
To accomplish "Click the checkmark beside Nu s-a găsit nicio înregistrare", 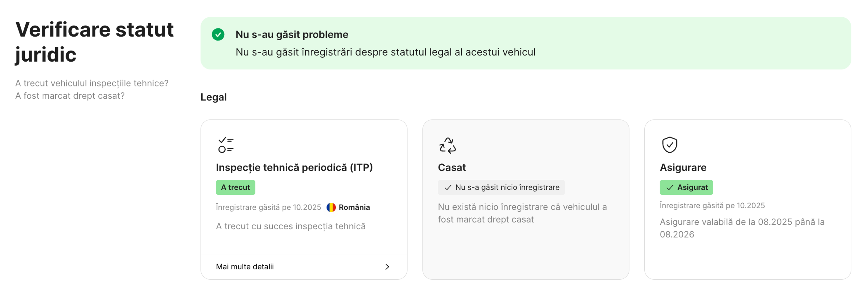I will 448,187.
